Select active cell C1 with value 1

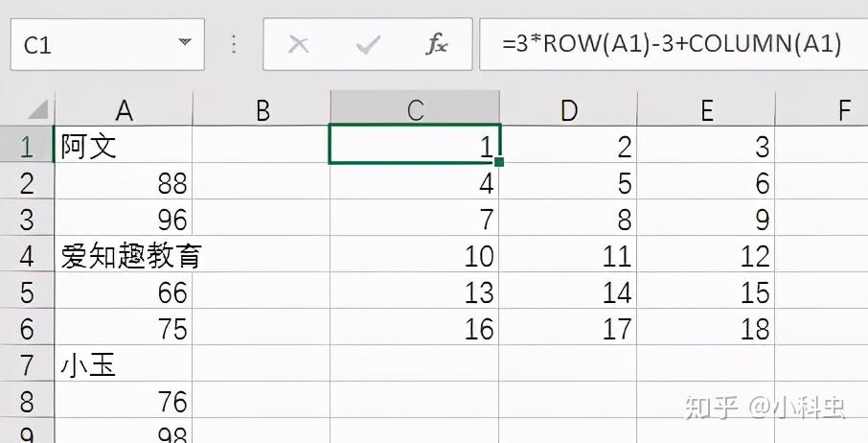coord(415,145)
